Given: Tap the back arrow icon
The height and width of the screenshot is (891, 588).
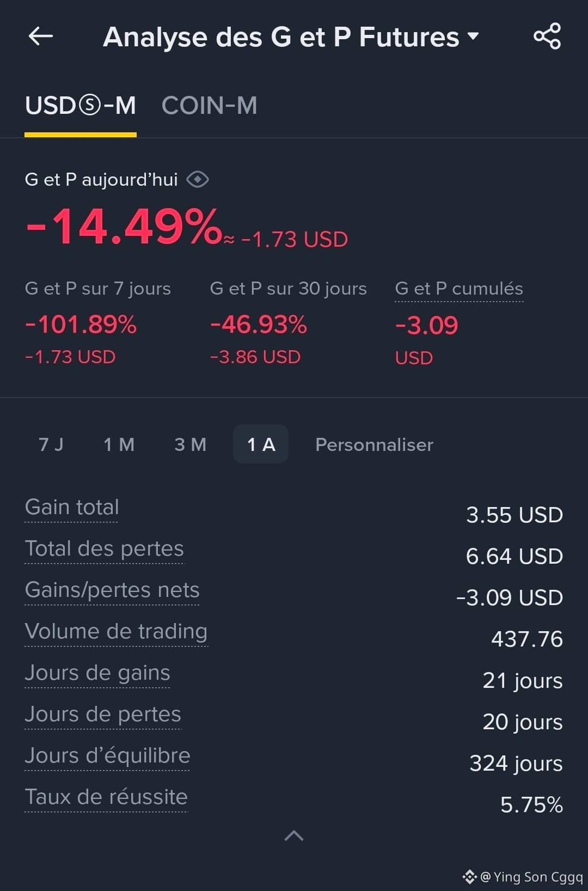Looking at the screenshot, I should (41, 36).
